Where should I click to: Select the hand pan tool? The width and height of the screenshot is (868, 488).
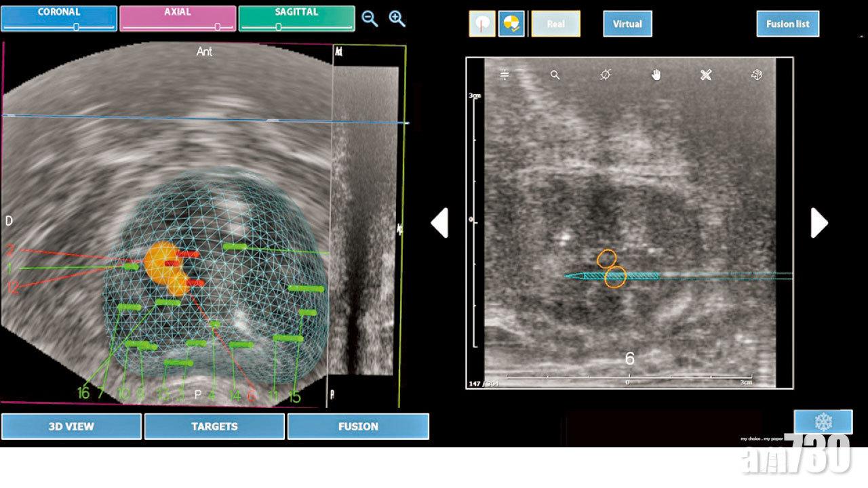tap(656, 75)
